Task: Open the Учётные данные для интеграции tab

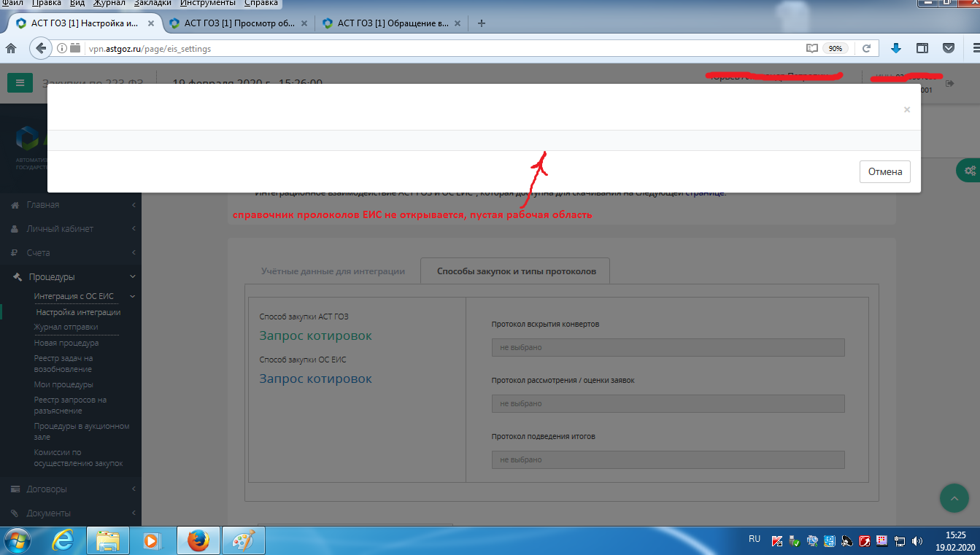Action: click(333, 271)
